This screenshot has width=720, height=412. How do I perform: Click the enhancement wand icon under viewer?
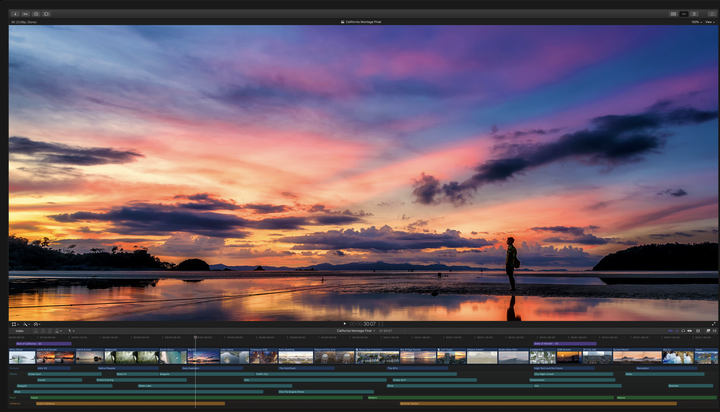(27, 324)
